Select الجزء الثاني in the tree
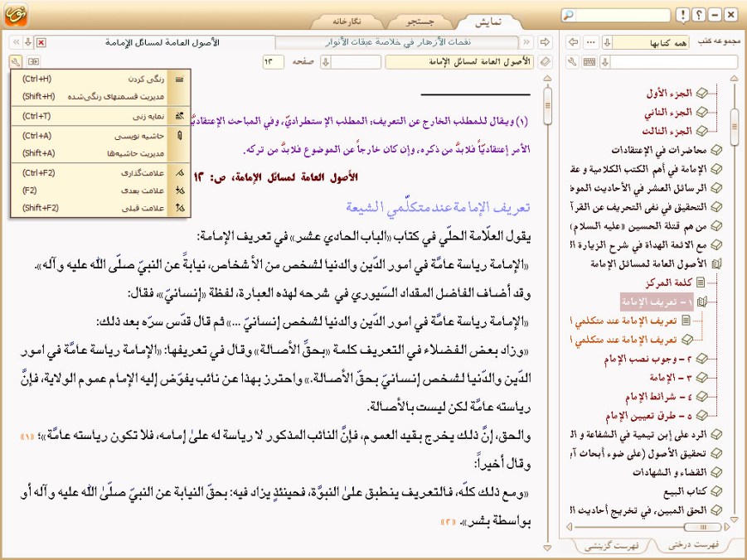This screenshot has width=747, height=560. 668,113
